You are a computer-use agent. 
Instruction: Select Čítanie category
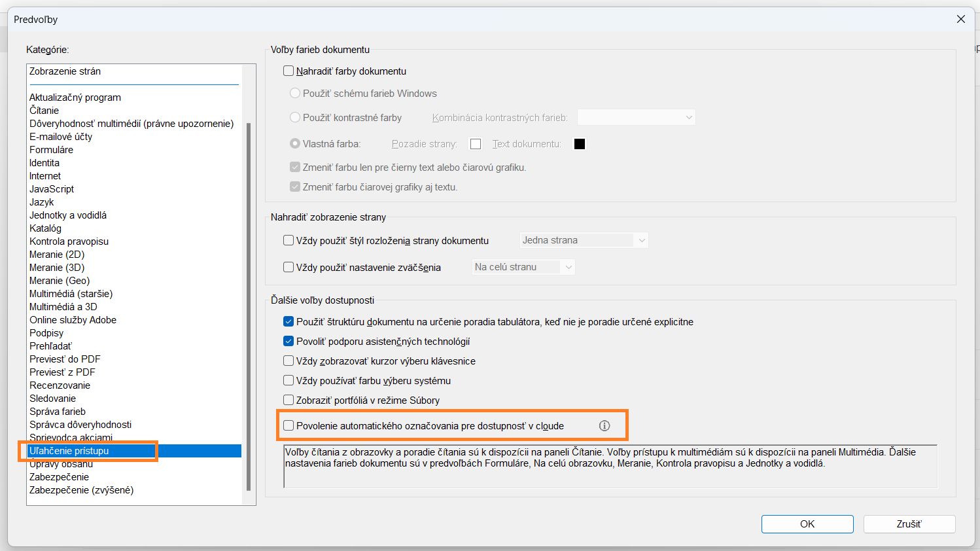44,111
